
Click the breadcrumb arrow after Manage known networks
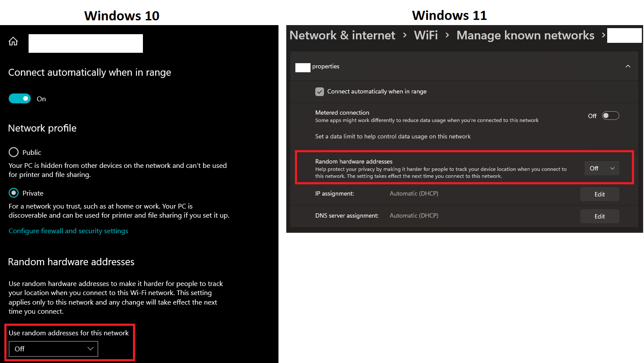pyautogui.click(x=603, y=35)
